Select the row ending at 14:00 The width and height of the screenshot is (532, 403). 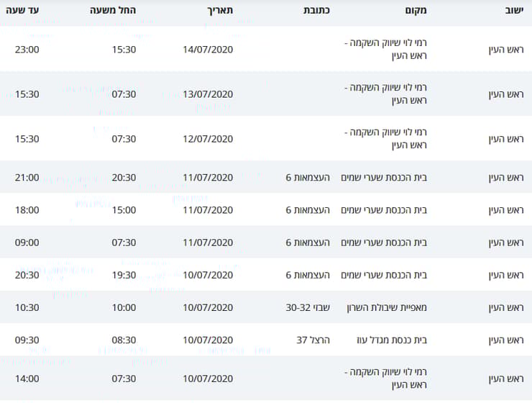tap(266, 379)
